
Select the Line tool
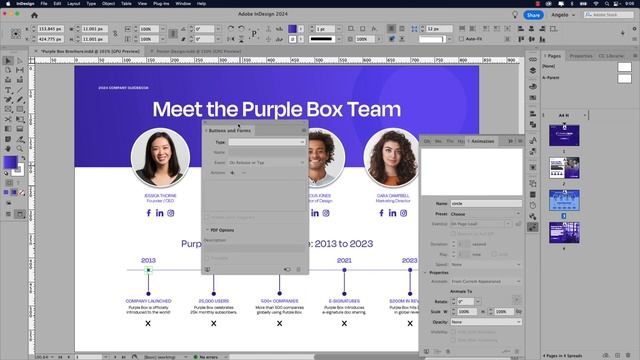click(x=20, y=90)
